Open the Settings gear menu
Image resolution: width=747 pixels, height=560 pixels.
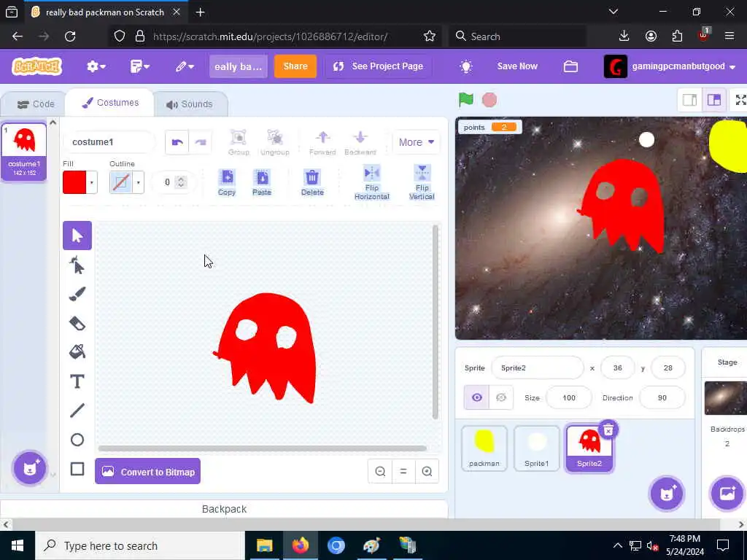click(96, 66)
